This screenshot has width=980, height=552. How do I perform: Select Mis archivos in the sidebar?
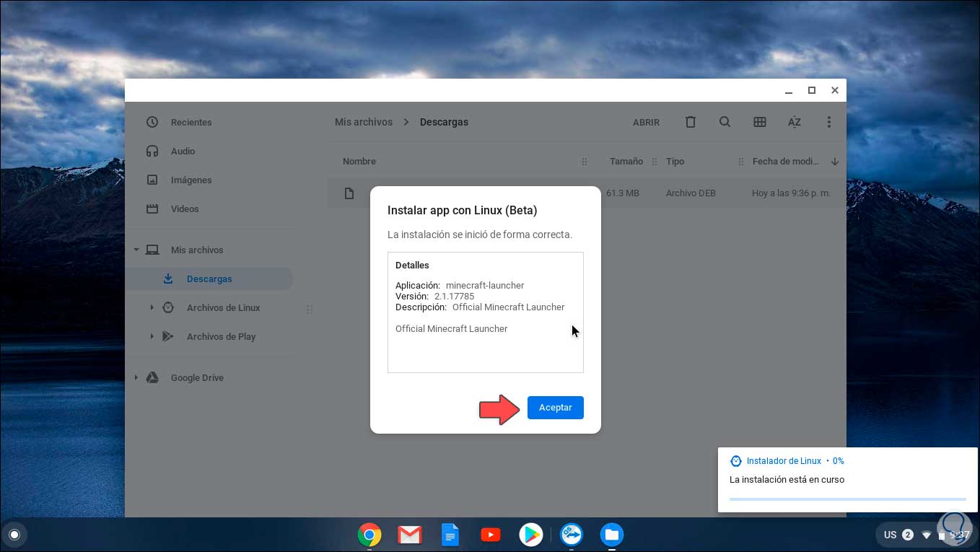pyautogui.click(x=197, y=250)
